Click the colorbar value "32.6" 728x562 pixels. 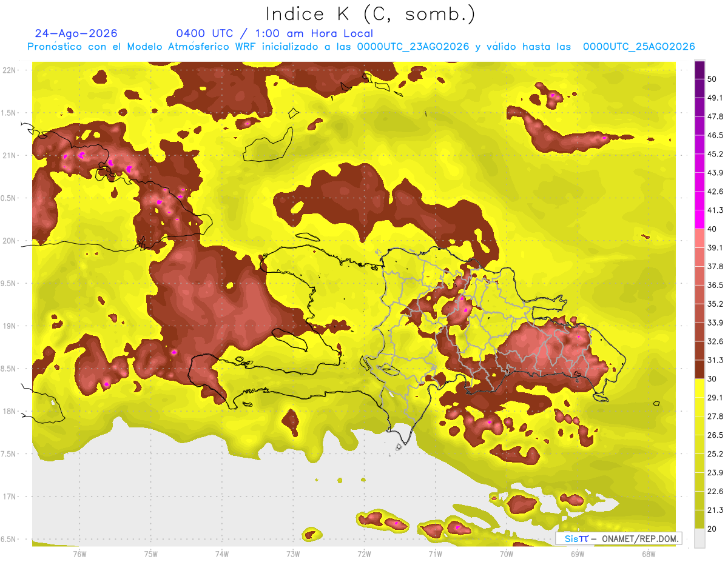715,341
